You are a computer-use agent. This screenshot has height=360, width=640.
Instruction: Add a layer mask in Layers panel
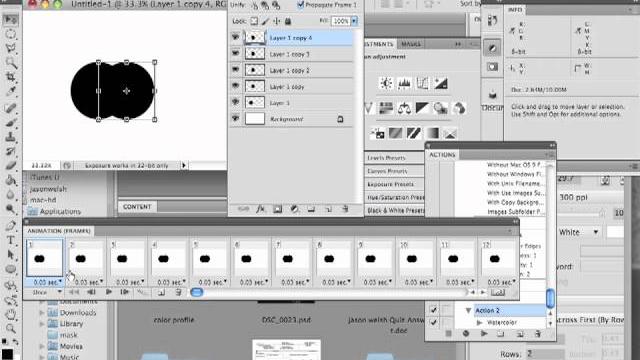(278, 209)
